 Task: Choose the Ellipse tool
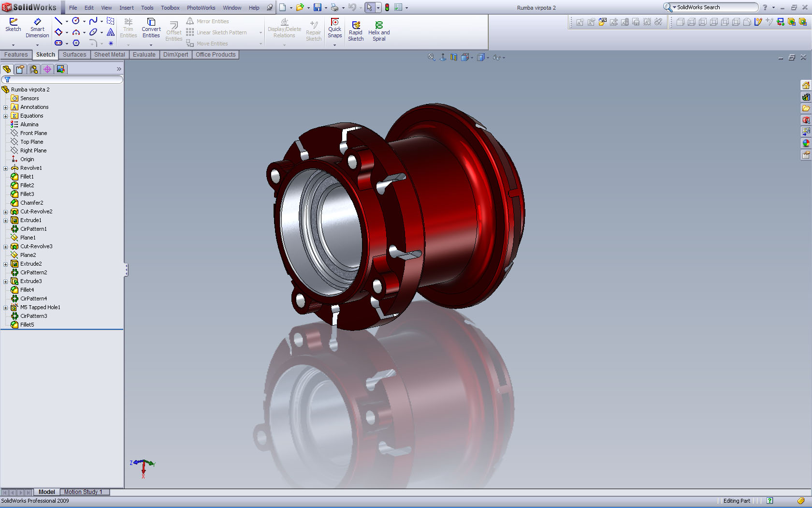[93, 32]
